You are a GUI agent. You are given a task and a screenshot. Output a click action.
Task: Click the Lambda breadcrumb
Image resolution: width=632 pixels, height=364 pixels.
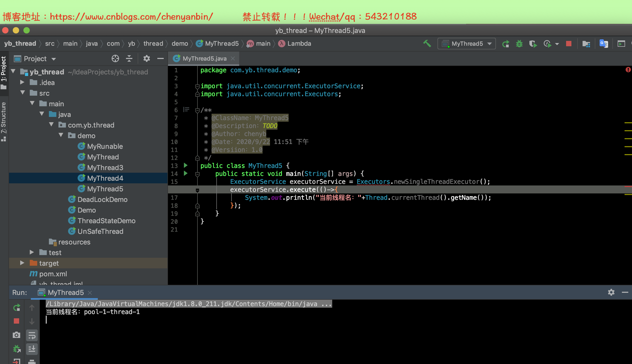click(294, 44)
